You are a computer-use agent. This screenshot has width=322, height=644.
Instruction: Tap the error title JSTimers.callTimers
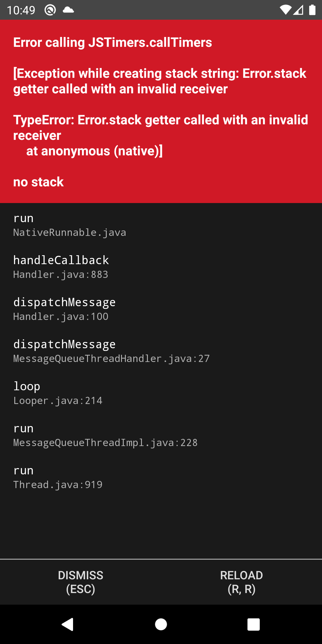coord(112,42)
